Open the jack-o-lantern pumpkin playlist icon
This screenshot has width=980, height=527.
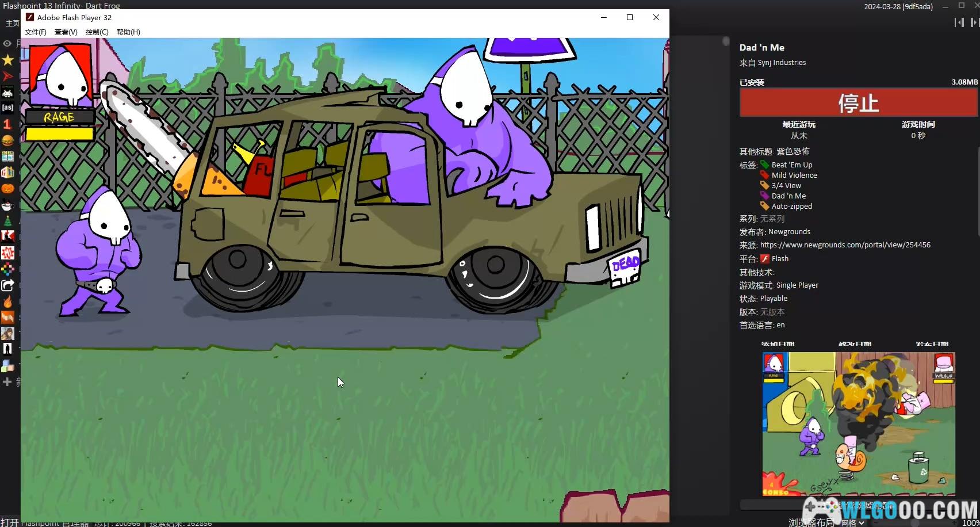(x=7, y=189)
